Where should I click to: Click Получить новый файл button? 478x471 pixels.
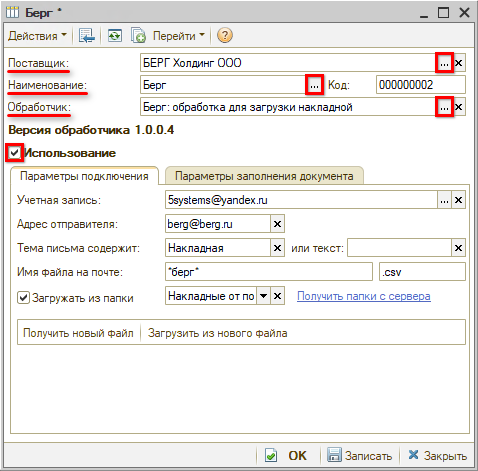78,333
